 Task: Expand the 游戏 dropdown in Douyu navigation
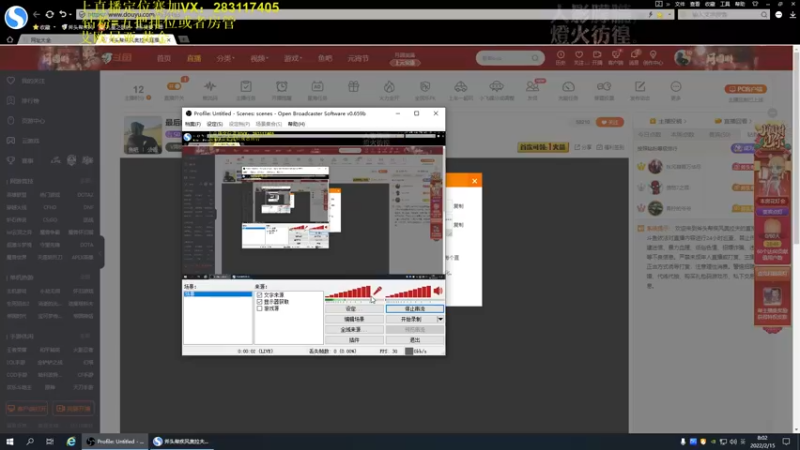pyautogui.click(x=293, y=58)
